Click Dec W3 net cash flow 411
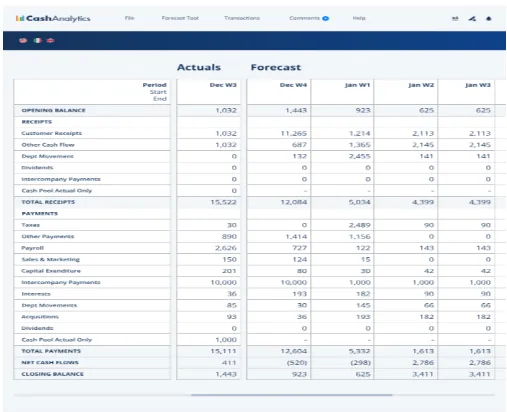This screenshot has height=412, width=507. click(x=229, y=362)
